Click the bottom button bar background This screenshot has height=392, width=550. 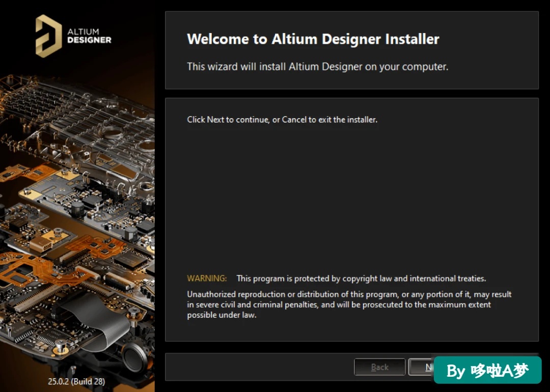pos(260,367)
